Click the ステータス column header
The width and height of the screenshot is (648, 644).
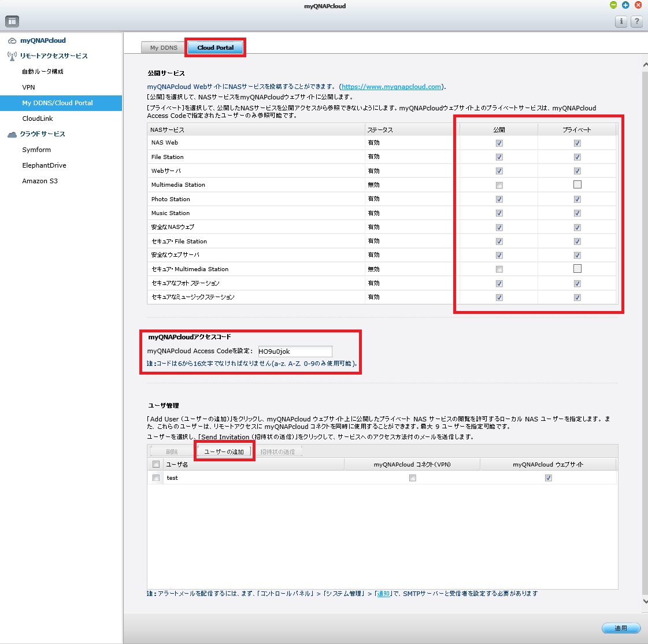click(412, 130)
